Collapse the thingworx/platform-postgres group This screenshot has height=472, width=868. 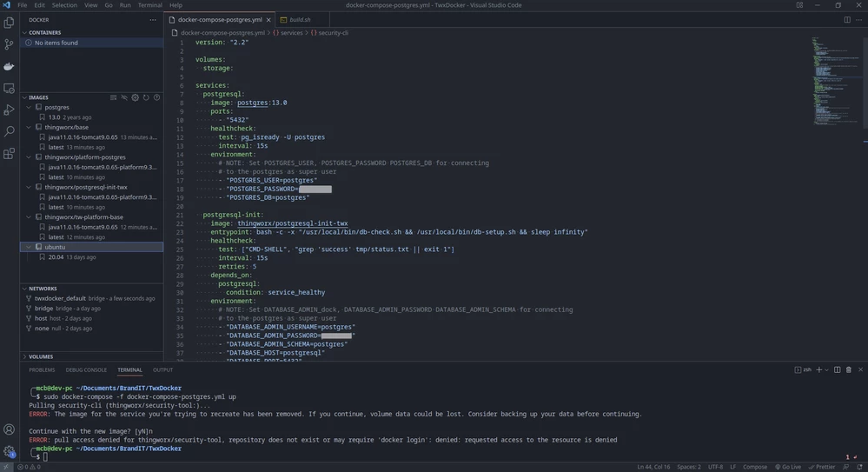[29, 157]
